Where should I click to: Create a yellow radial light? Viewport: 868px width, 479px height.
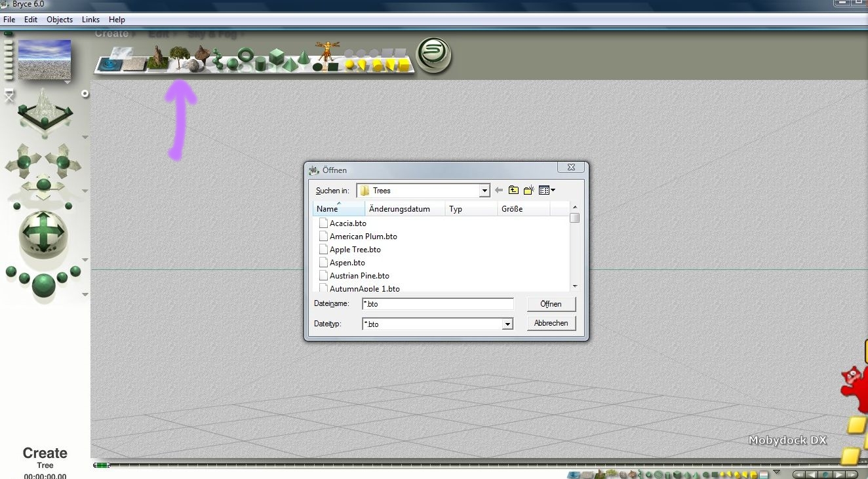point(351,64)
